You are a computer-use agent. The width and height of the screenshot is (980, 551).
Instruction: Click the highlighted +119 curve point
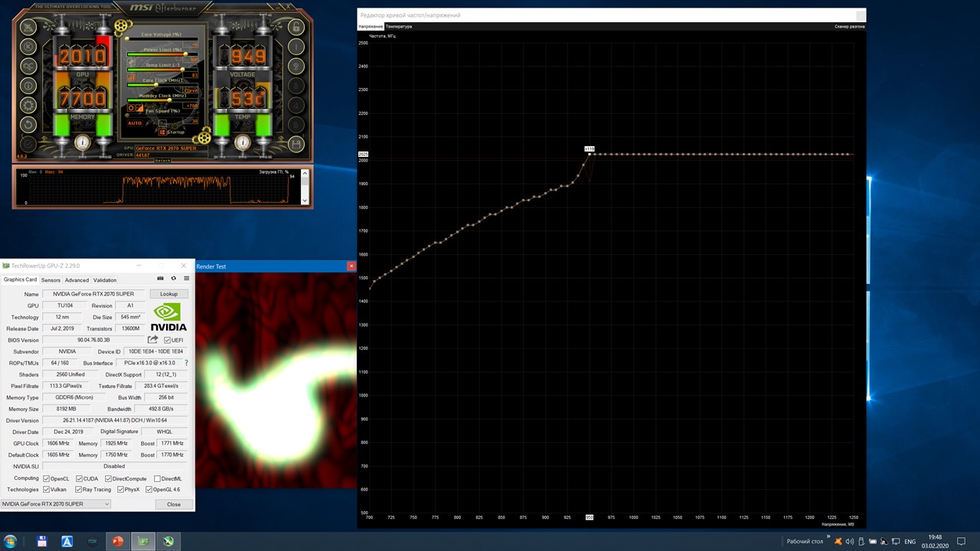point(589,154)
